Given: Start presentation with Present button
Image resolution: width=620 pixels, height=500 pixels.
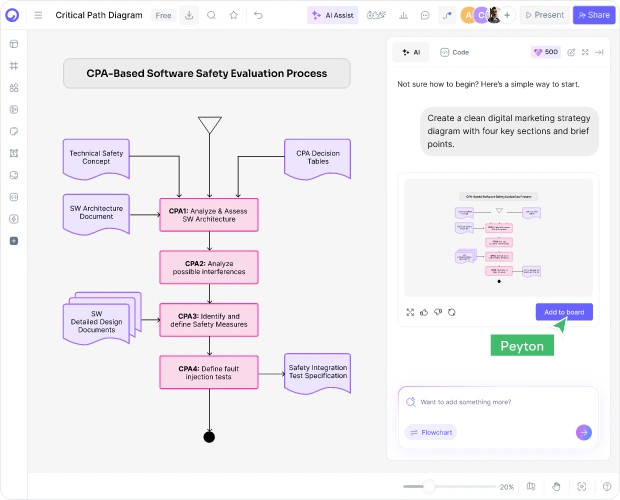Looking at the screenshot, I should tap(544, 15).
